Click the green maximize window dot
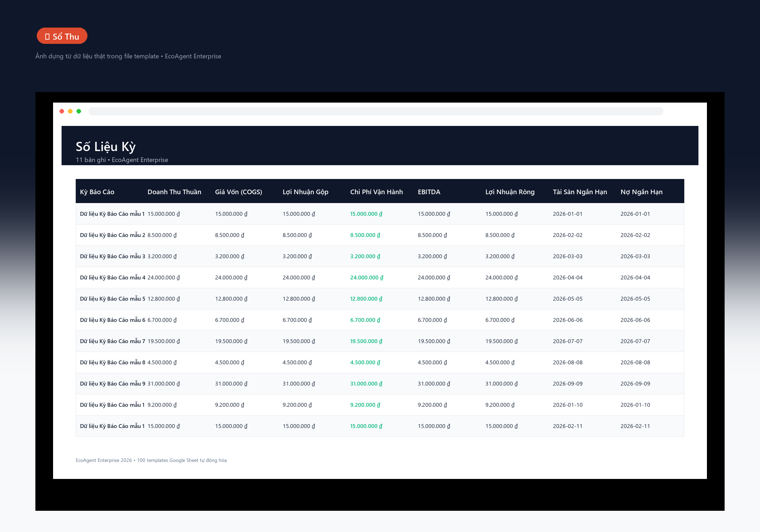The width and height of the screenshot is (760, 532). [79, 111]
